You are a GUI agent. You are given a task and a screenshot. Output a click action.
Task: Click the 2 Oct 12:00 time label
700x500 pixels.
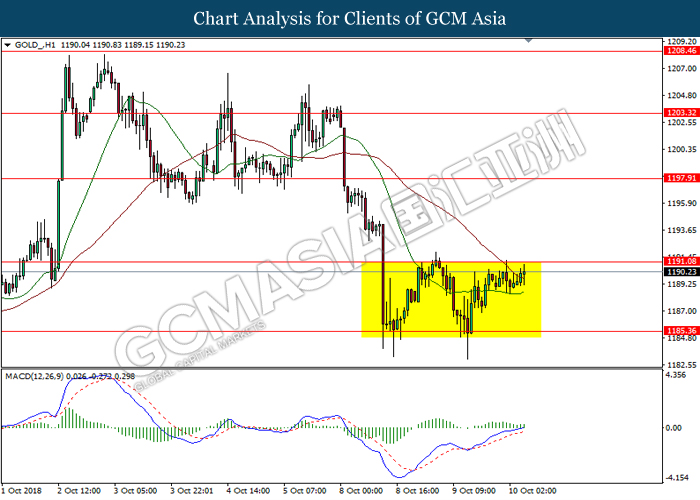coord(79,491)
